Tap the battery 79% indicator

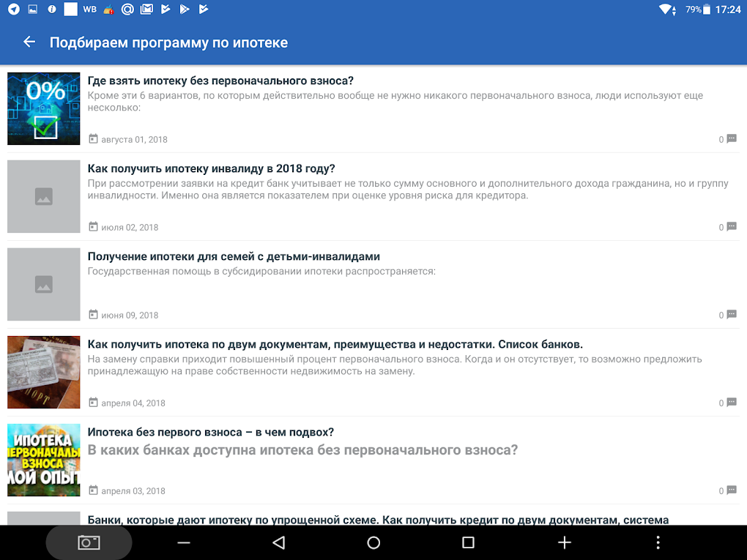point(698,9)
